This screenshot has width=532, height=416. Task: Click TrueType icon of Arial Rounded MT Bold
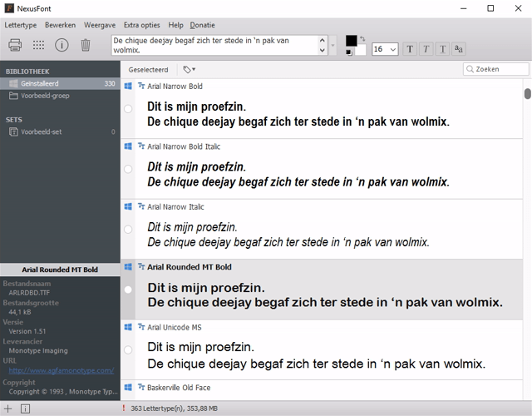click(x=141, y=266)
